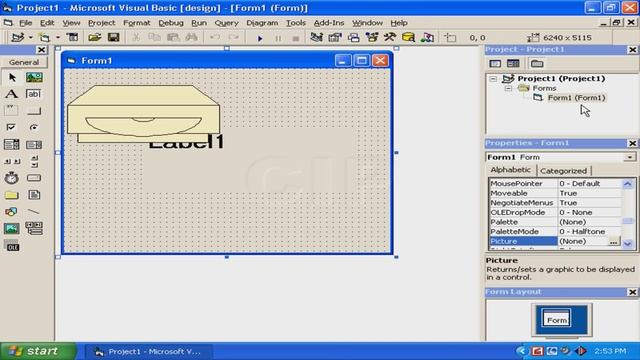640x360 pixels.
Task: Select the TextBox control tool
Action: point(34,94)
